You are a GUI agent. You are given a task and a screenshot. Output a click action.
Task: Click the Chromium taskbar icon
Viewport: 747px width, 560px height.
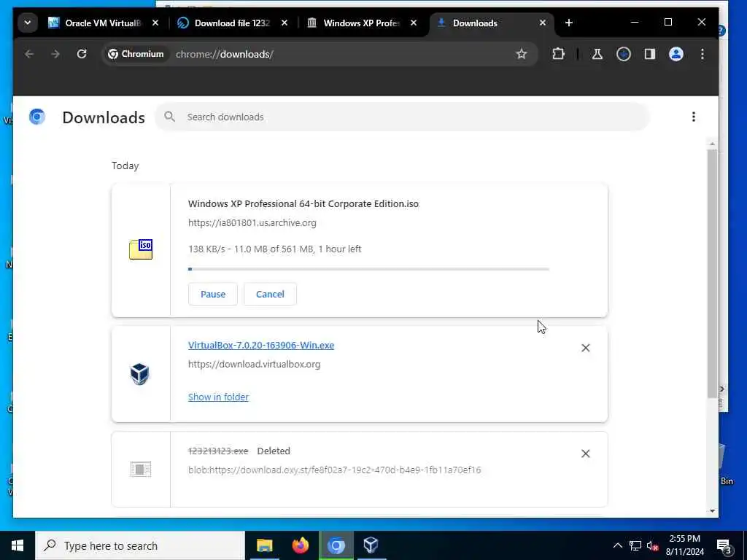click(336, 545)
